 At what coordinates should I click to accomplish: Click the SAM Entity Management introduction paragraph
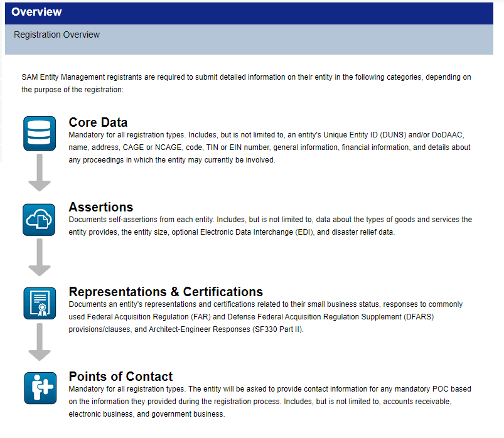coord(245,83)
